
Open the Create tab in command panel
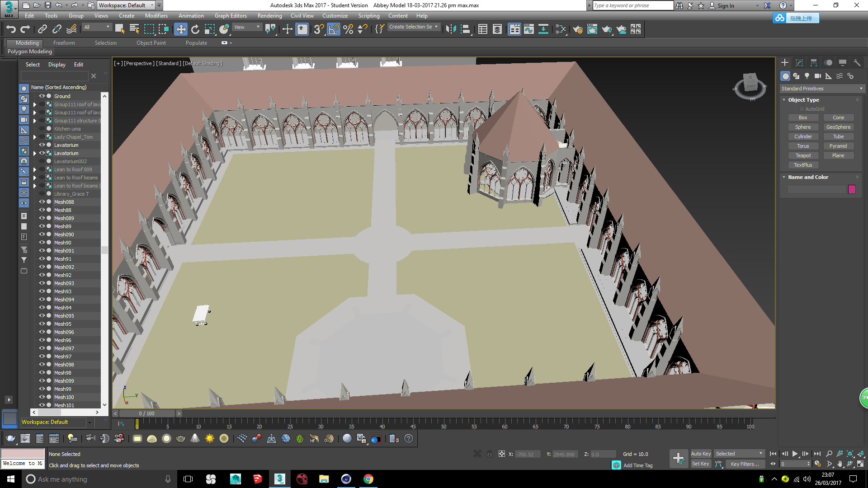click(785, 63)
